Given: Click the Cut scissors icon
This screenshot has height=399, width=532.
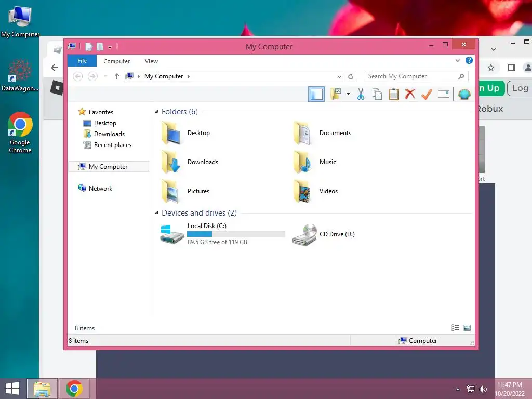Looking at the screenshot, I should [361, 94].
